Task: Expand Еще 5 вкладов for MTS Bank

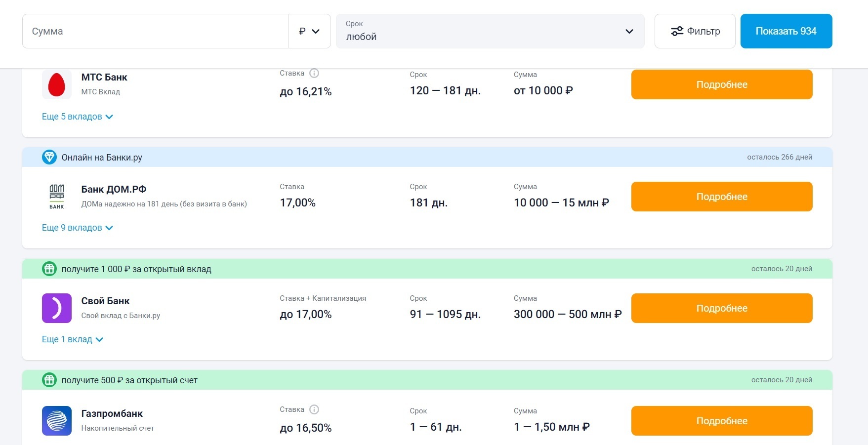Action: pos(77,117)
